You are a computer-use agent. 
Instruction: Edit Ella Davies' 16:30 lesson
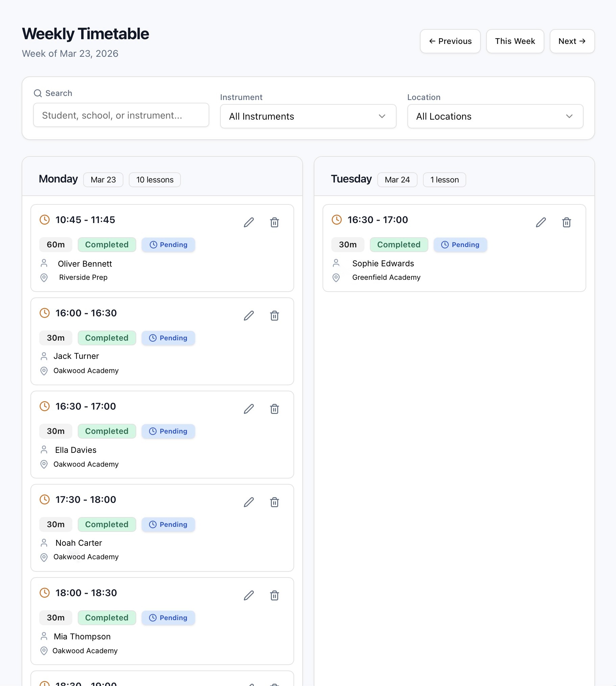click(249, 409)
